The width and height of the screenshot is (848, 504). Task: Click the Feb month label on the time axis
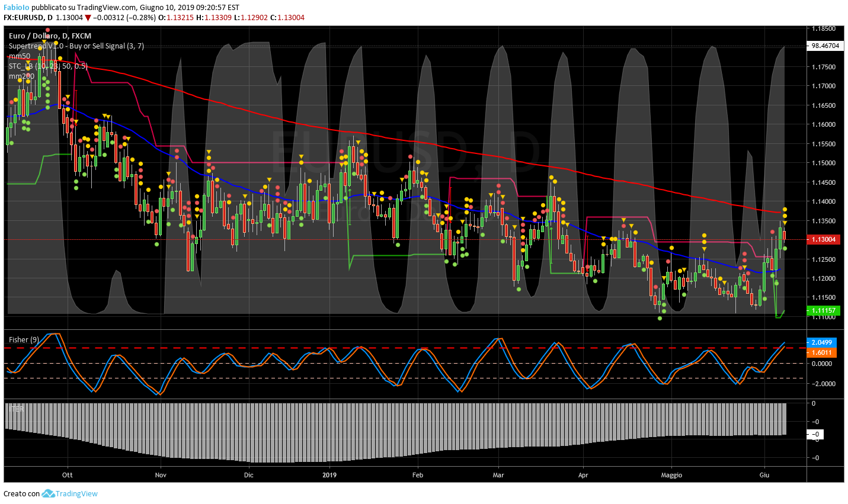417,475
